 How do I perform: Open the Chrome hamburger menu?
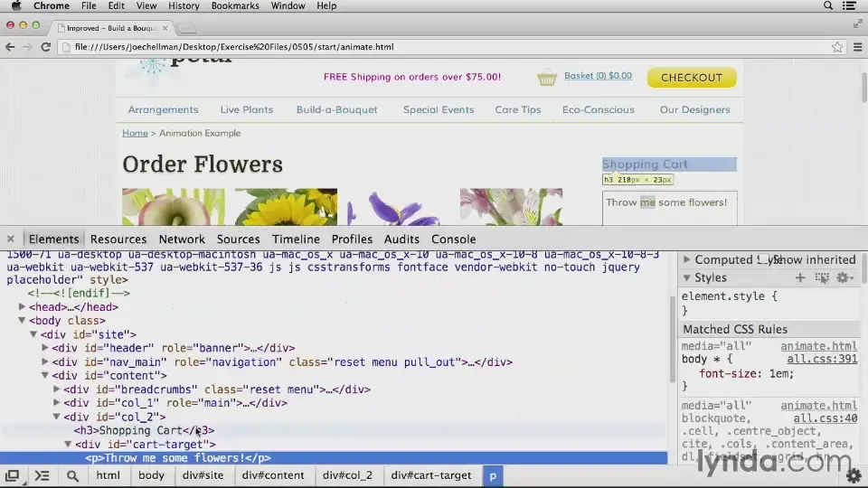(857, 47)
